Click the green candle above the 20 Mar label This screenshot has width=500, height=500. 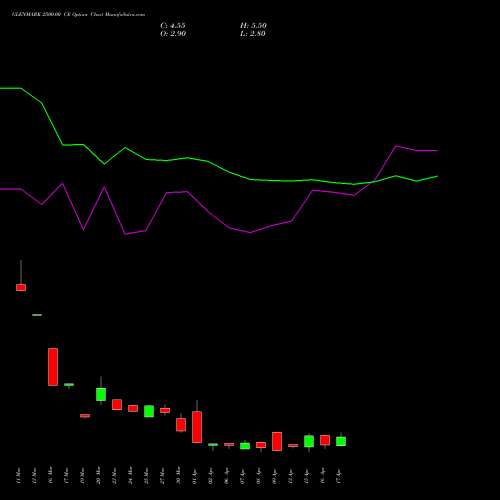coord(101,394)
